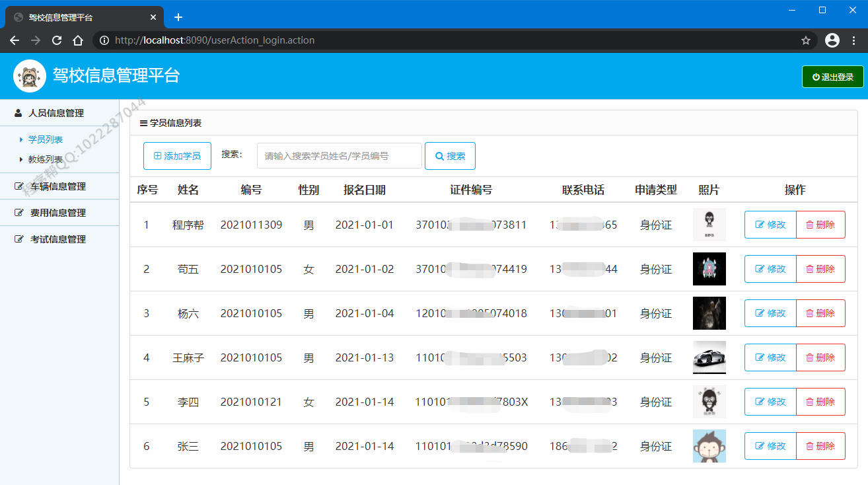Click the monkey photo thumbnail for 张三
Viewport: 868px width, 485px height.
pos(709,446)
